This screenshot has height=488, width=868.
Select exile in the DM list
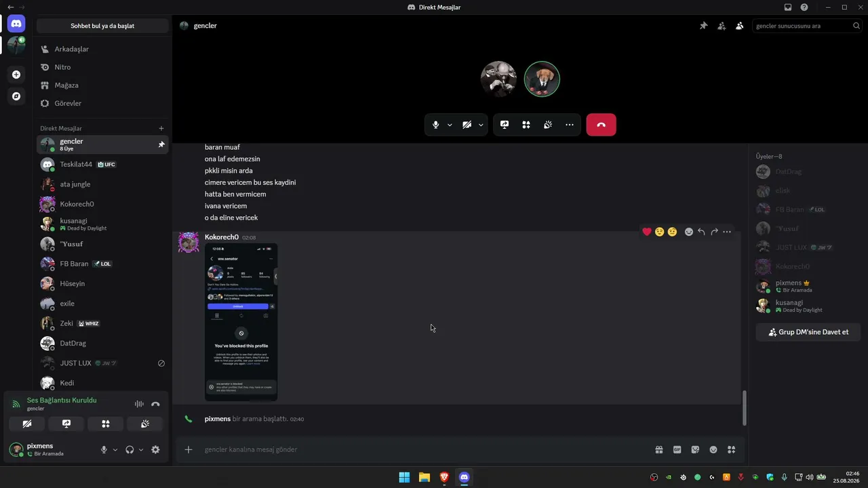coord(102,304)
